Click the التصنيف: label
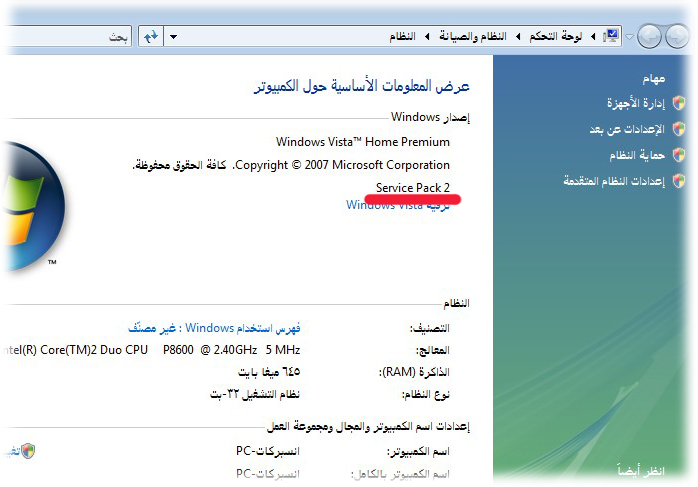Screen dimensions: 698x487 click(x=430, y=329)
